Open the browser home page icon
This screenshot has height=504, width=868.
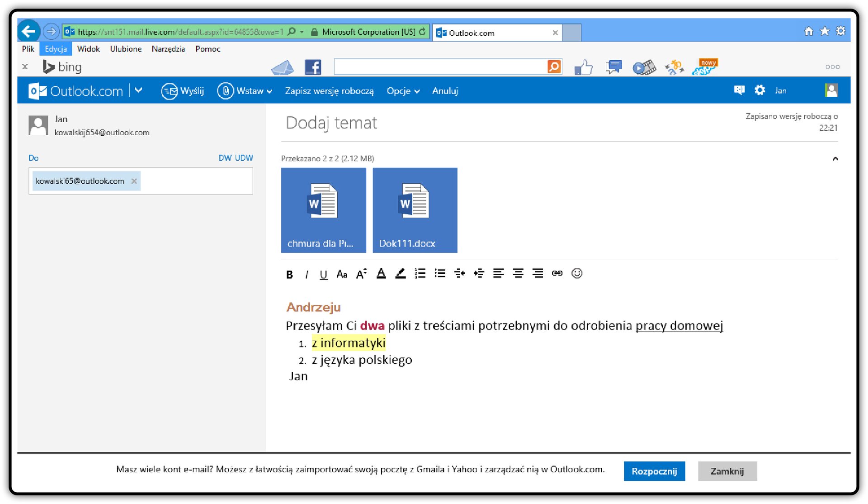point(809,31)
